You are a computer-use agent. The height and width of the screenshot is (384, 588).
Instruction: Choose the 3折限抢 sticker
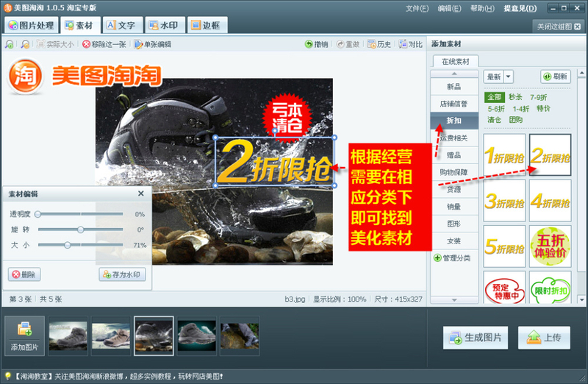pos(504,200)
